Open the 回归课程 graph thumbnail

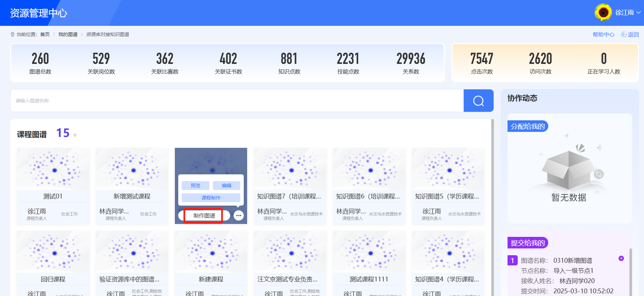coord(53,252)
